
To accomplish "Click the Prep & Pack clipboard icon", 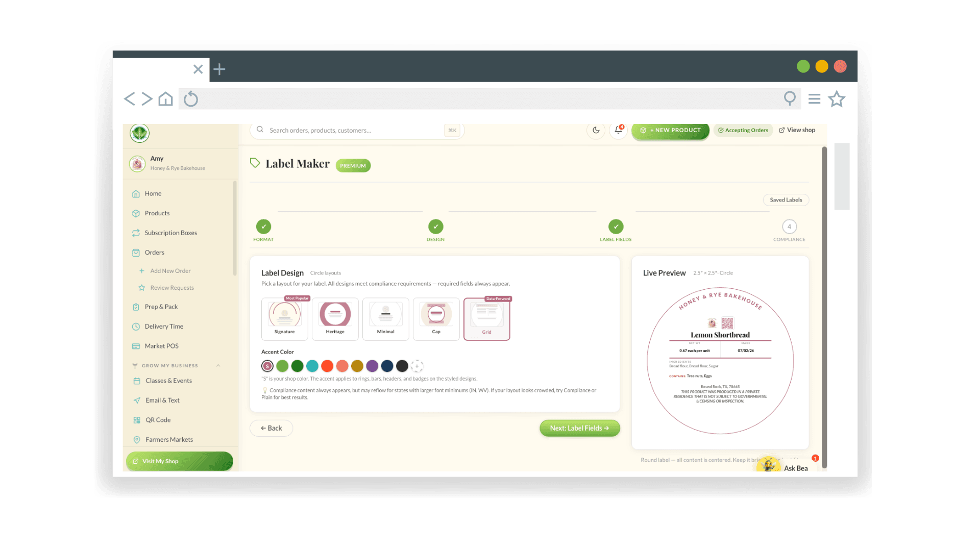I will (136, 307).
